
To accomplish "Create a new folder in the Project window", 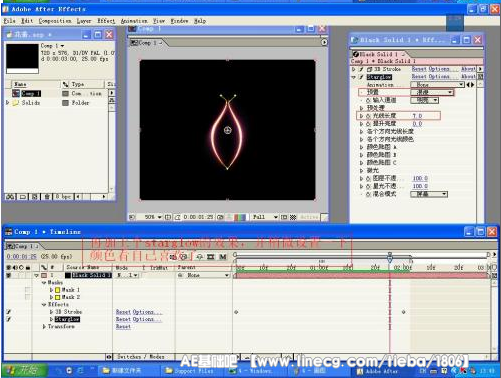I will [x=23, y=197].
